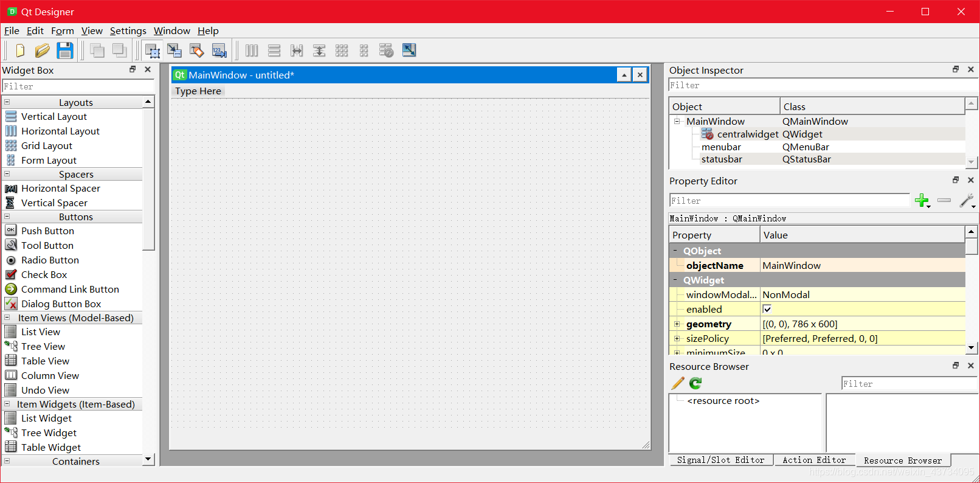Apply Lay Out Horizontally toolbar icon
Image resolution: width=980 pixels, height=483 pixels.
(252, 50)
